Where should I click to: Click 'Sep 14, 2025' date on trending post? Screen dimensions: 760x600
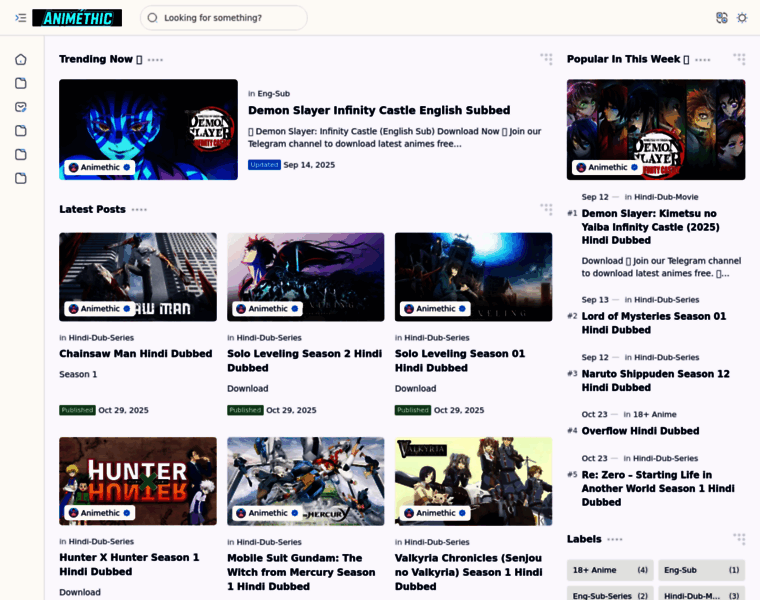click(x=309, y=165)
